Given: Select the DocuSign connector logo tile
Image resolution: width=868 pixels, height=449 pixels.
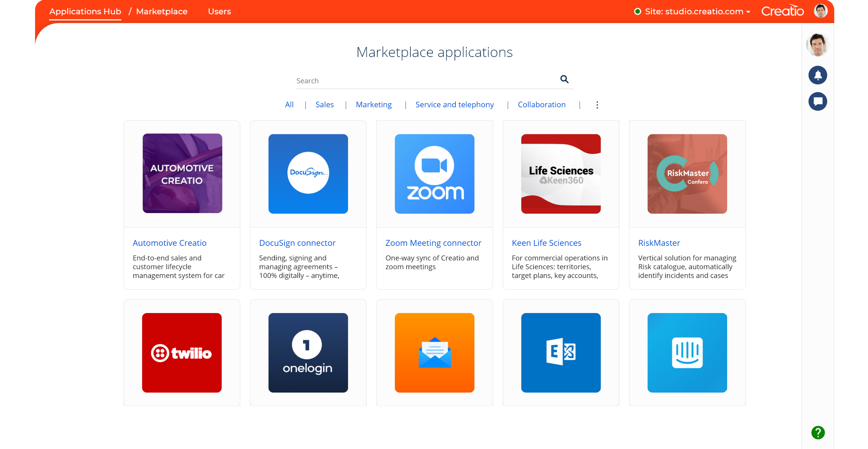Looking at the screenshot, I should [x=307, y=174].
